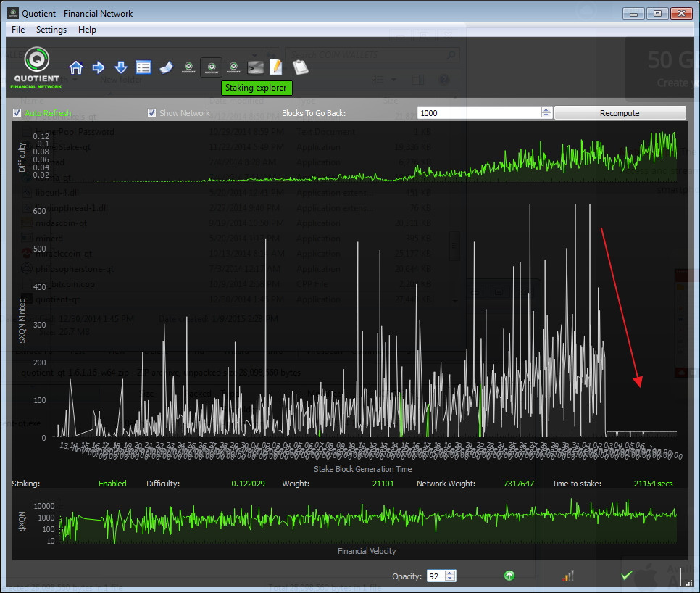Viewport: 700px width, 593px height.
Task: Click the right-arrow send coins icon
Action: (x=99, y=67)
